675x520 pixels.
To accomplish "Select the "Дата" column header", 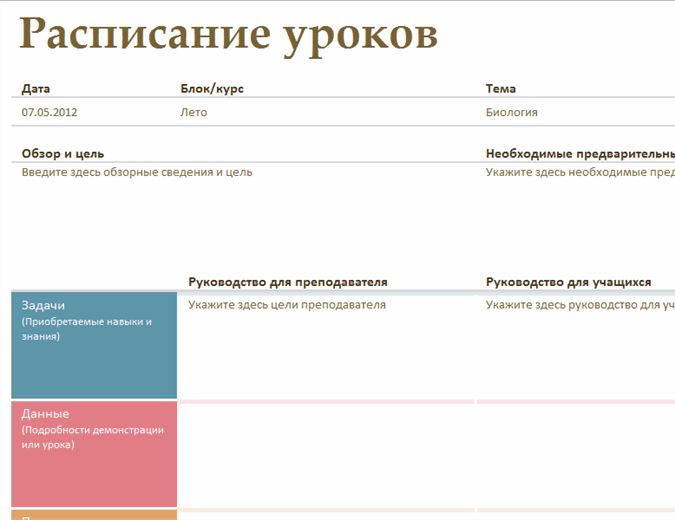I will 35,89.
